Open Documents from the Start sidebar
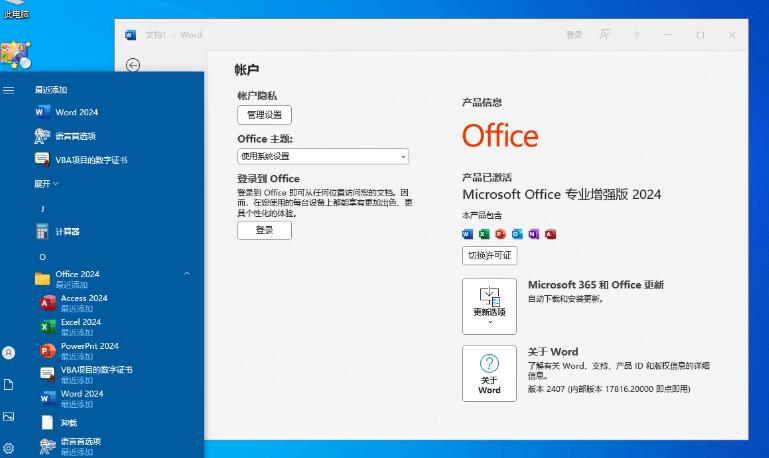The width and height of the screenshot is (769, 458). coord(8,385)
